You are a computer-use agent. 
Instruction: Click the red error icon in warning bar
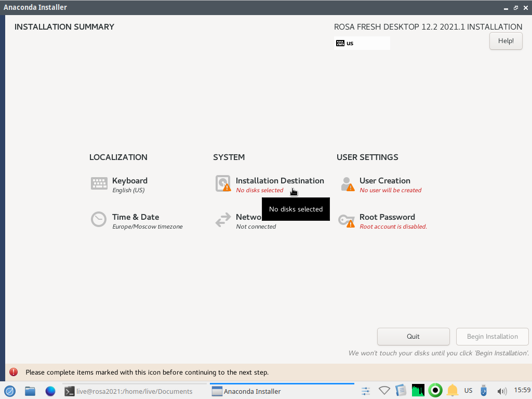[14, 372]
